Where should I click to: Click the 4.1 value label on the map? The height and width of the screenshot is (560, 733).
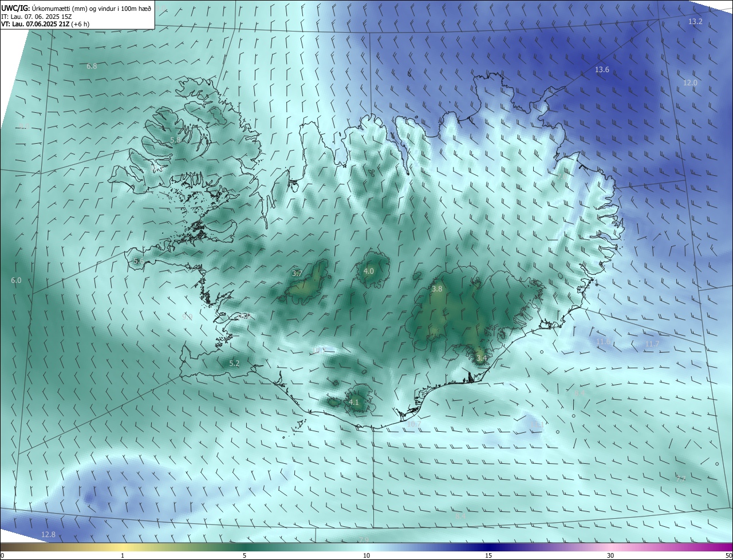pos(354,403)
